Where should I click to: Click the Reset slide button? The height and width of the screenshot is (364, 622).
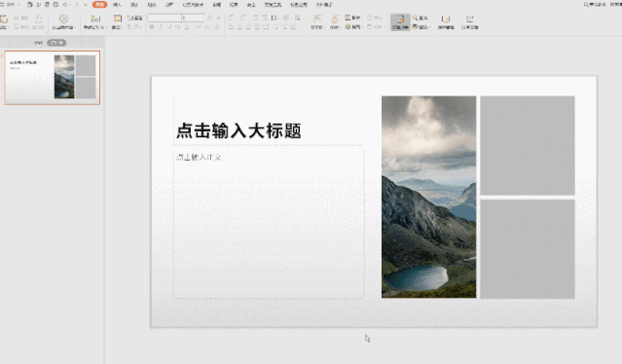pyautogui.click(x=135, y=18)
